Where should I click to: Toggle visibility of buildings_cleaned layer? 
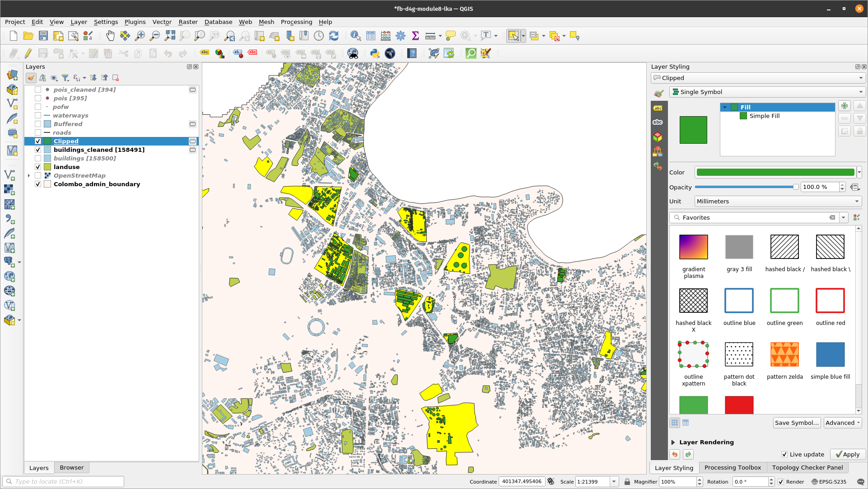click(38, 150)
